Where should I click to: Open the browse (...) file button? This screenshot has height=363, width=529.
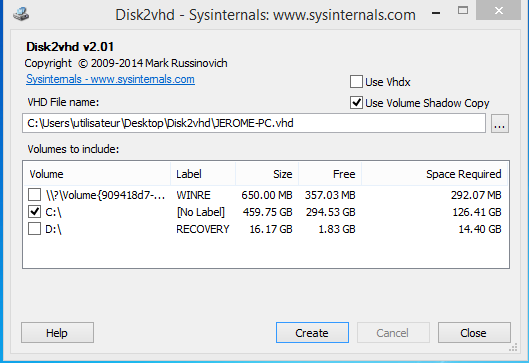point(500,123)
